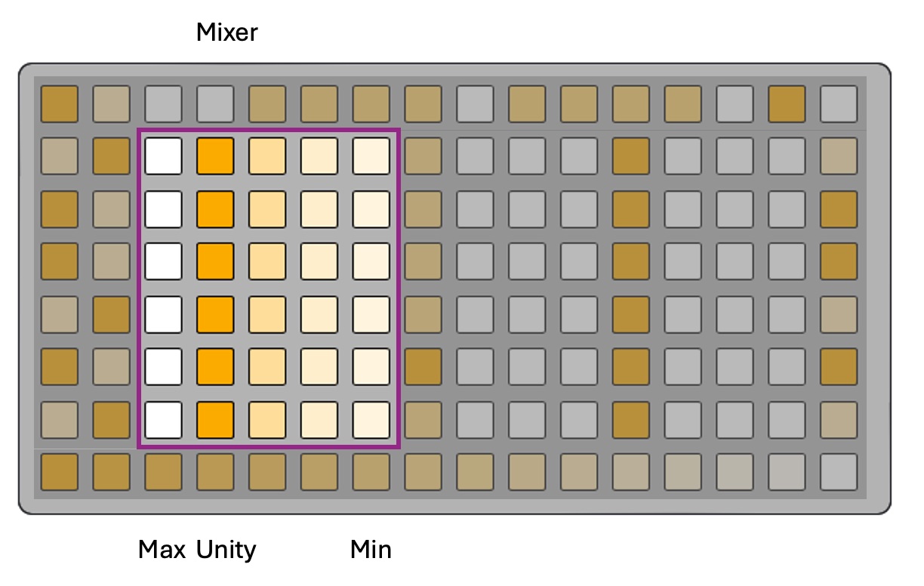Tap the orange Unity pad in third mixer row

click(x=216, y=261)
